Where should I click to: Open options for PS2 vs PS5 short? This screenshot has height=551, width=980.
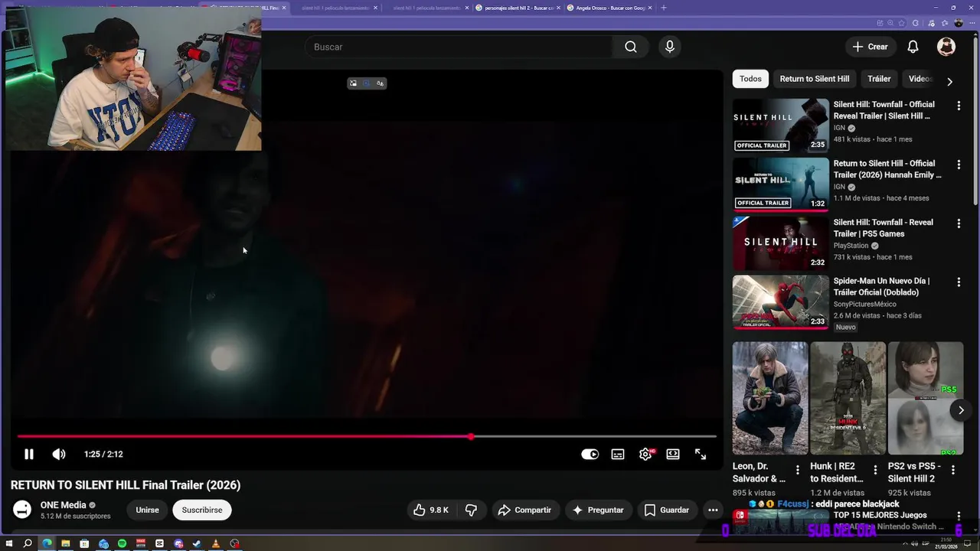click(x=953, y=470)
